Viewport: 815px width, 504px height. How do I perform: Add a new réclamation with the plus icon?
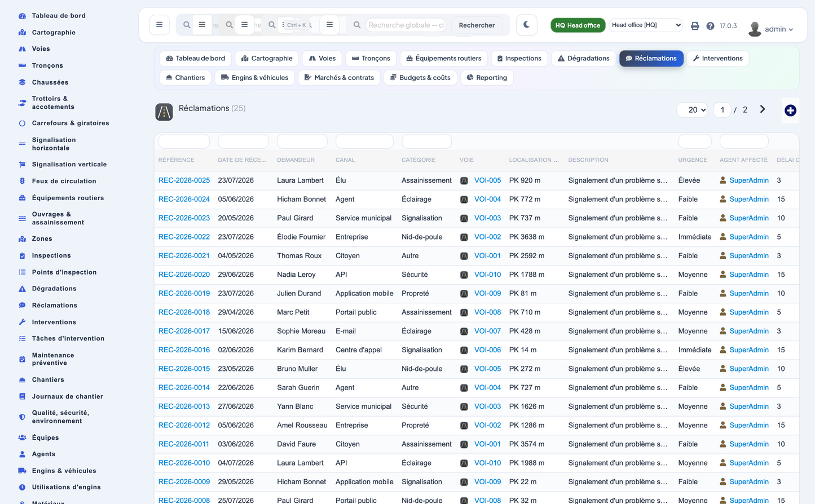coord(790,110)
